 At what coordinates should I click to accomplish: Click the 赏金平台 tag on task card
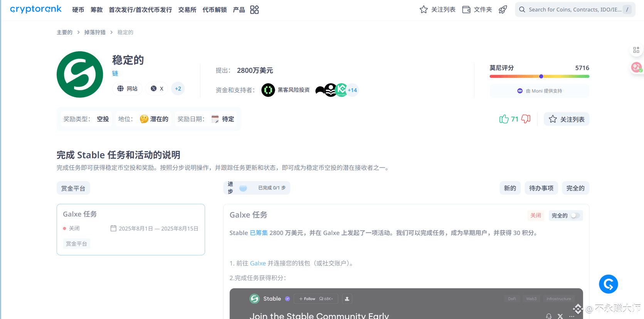click(76, 244)
